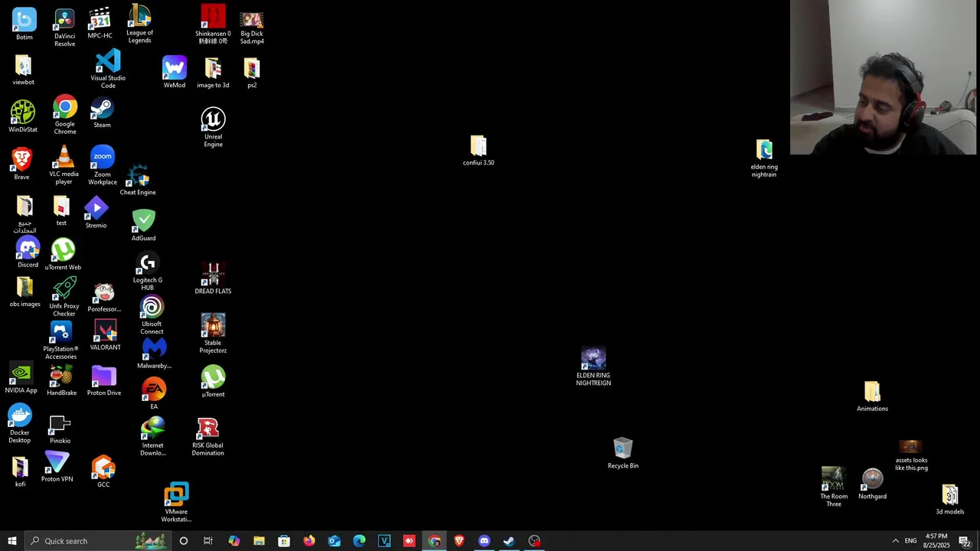Viewport: 980px width, 551px height.
Task: Select the Northgard desktop shortcut
Action: click(872, 484)
